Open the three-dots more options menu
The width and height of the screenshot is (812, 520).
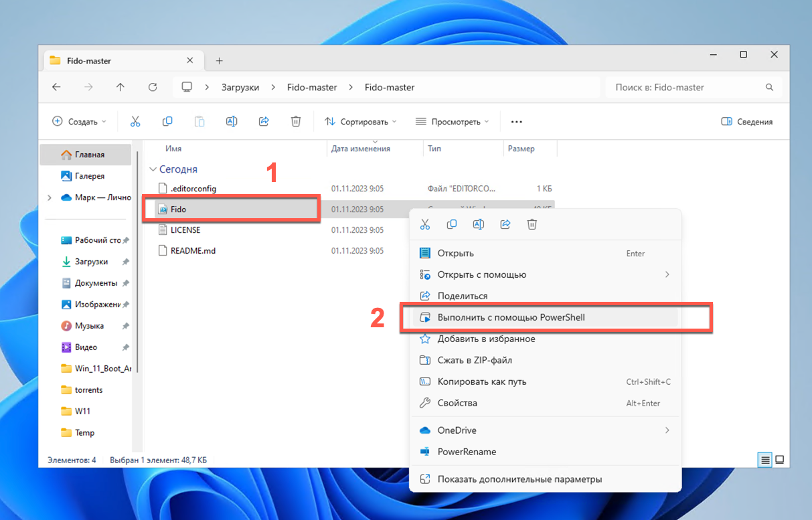point(516,122)
